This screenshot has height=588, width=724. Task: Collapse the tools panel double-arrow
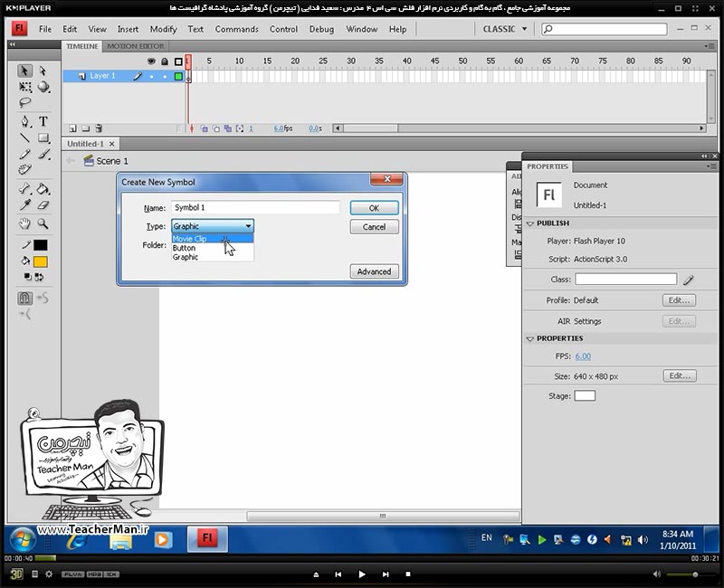(13, 44)
